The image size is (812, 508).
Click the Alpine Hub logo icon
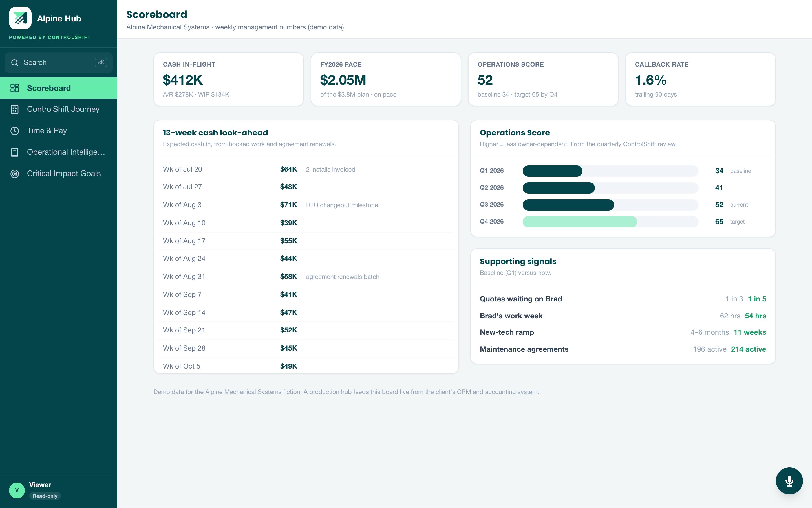click(20, 18)
